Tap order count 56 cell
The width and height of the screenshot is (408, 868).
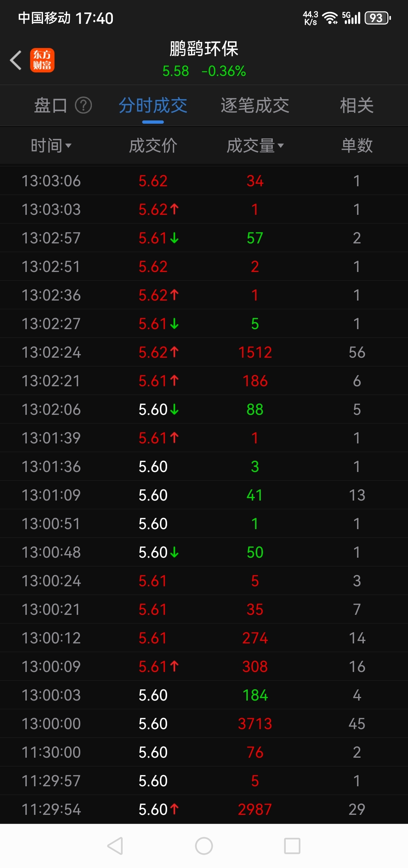[x=357, y=352]
